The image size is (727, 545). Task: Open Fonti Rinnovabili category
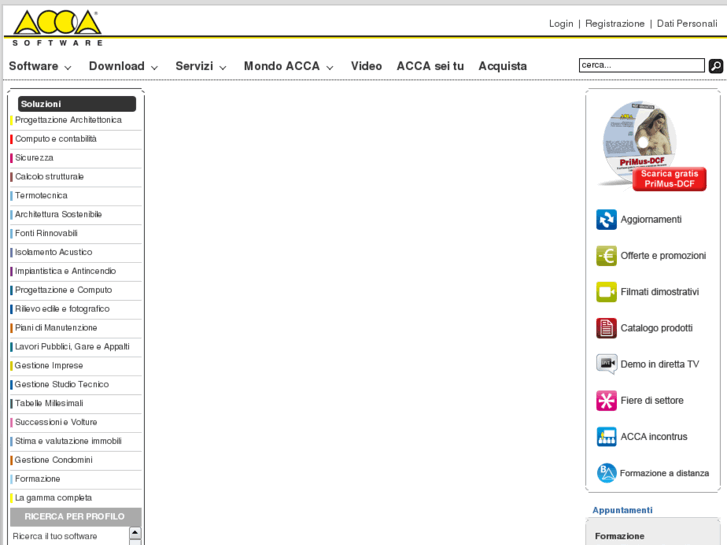(x=46, y=233)
